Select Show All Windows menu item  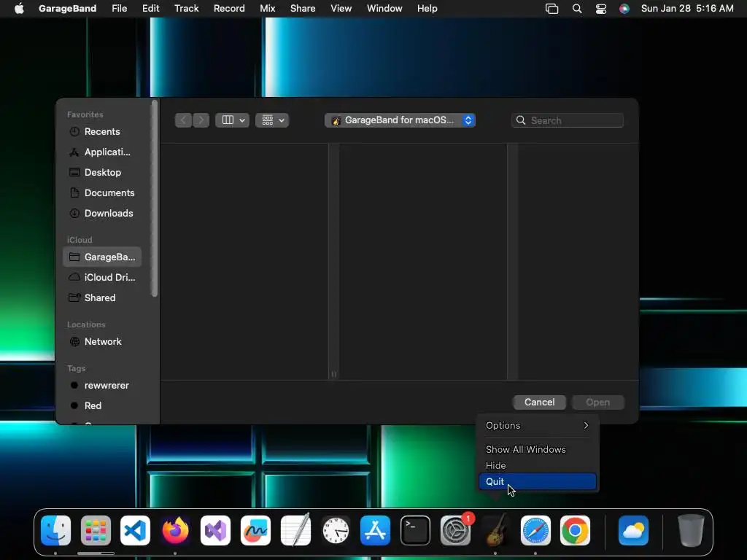pyautogui.click(x=538, y=449)
